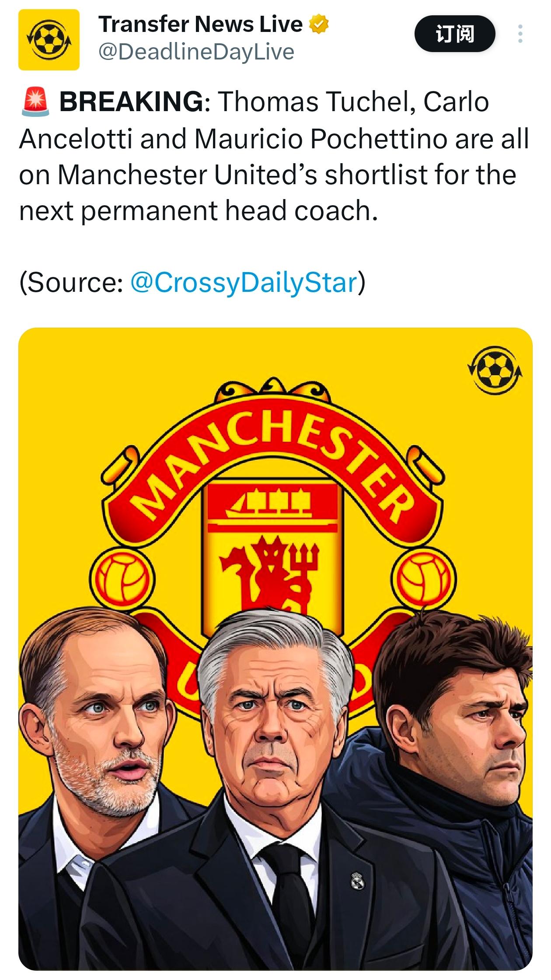Tap the MANCHESTER banner on the crest
Screen dimensions: 551x980
click(x=273, y=455)
